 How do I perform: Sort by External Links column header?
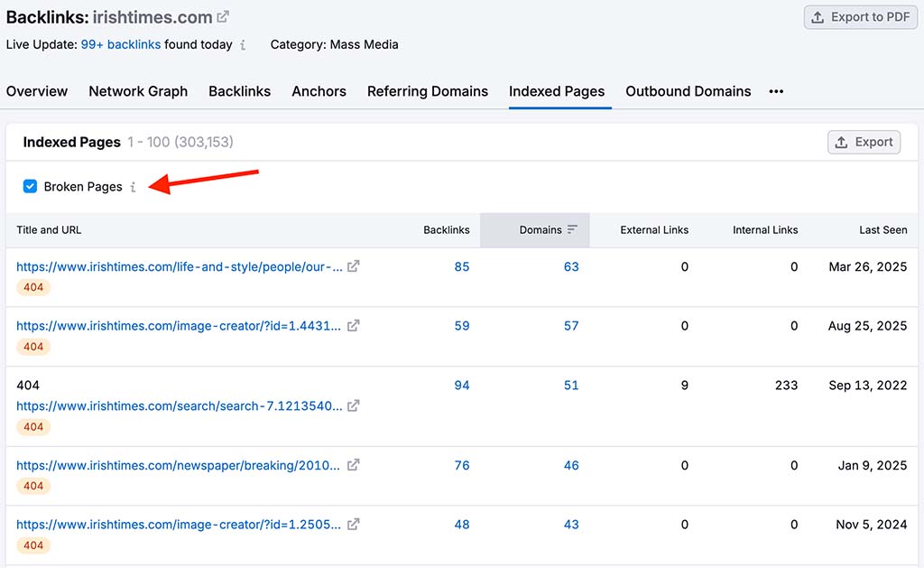click(x=654, y=230)
